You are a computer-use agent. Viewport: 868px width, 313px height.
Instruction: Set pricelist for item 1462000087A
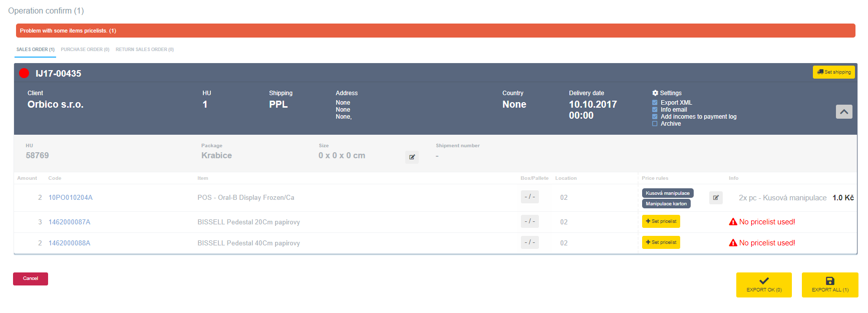661,221
